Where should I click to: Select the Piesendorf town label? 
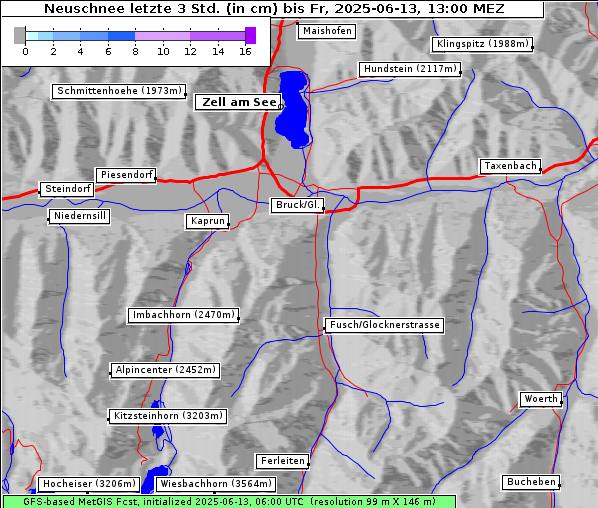click(126, 175)
